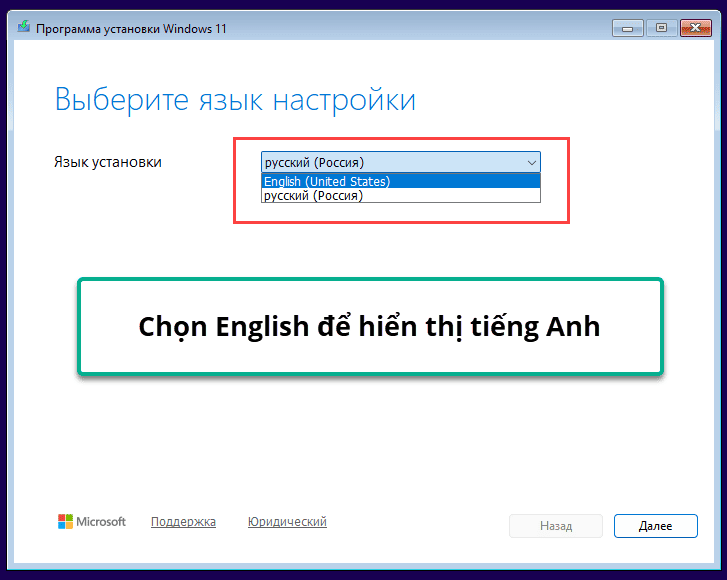
Task: Click the Выберите язык настройки heading
Action: click(x=235, y=99)
